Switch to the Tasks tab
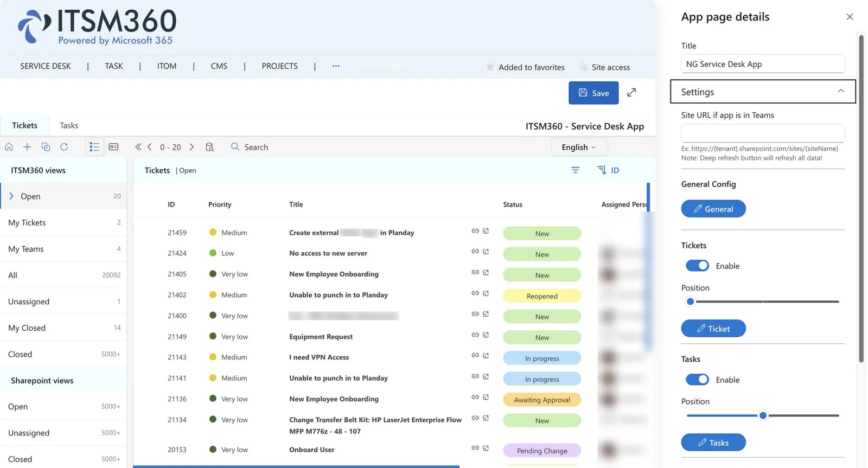The width and height of the screenshot is (868, 468). [69, 125]
